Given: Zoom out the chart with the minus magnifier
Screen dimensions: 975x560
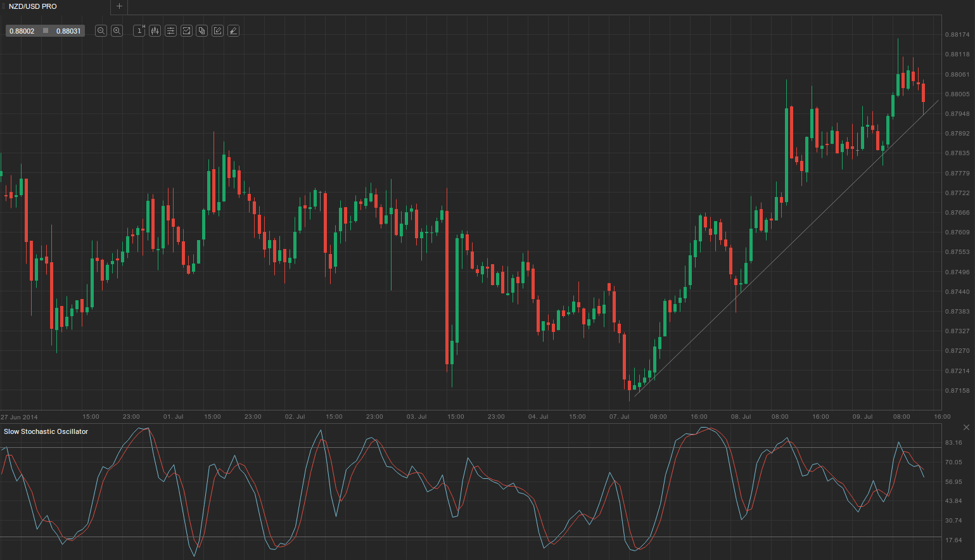Looking at the screenshot, I should (101, 30).
